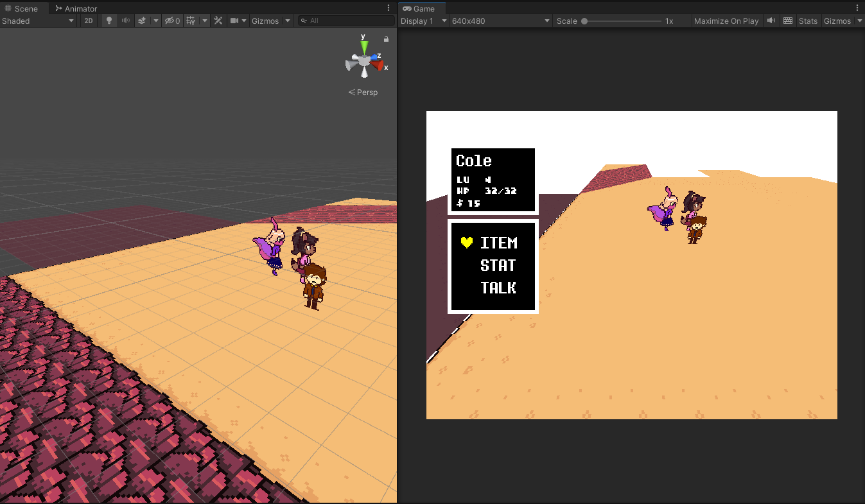Switch the Persp projection label
The width and height of the screenshot is (865, 504).
click(x=363, y=92)
